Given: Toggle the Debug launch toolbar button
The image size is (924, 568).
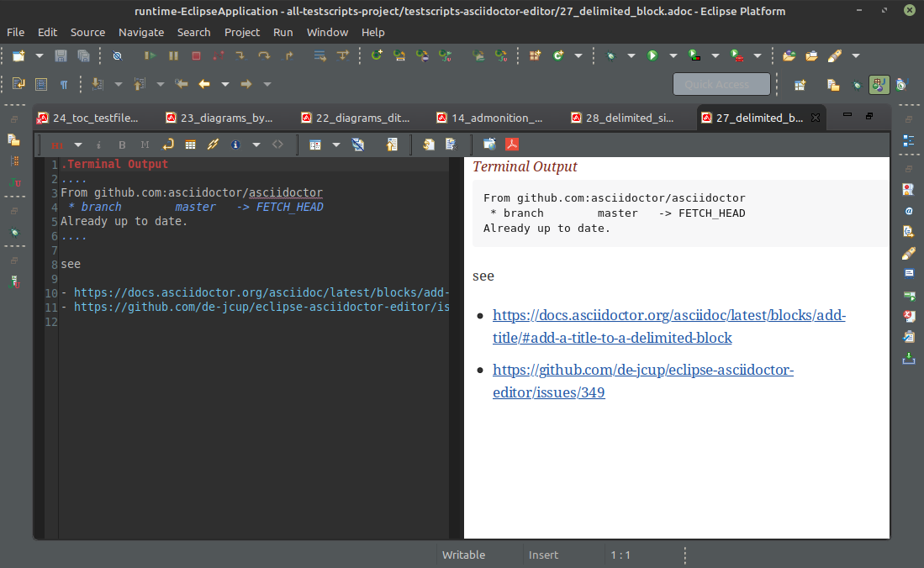Looking at the screenshot, I should click(x=611, y=55).
